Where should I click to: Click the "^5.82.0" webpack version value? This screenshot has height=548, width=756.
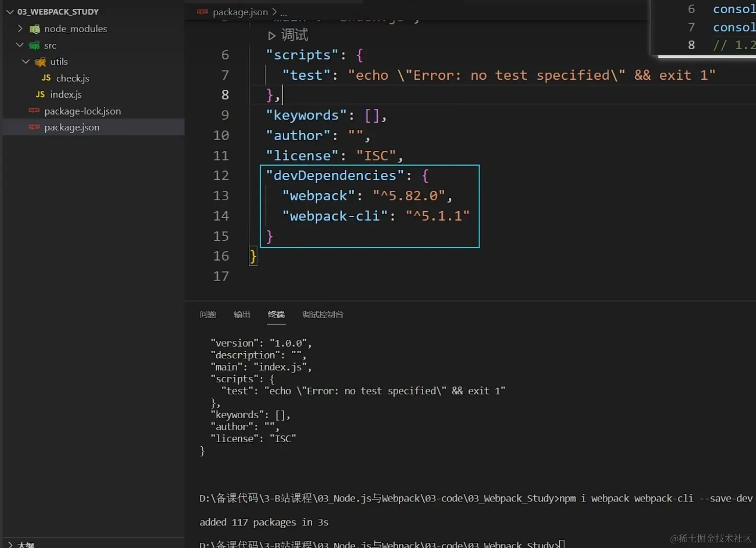[x=409, y=196]
